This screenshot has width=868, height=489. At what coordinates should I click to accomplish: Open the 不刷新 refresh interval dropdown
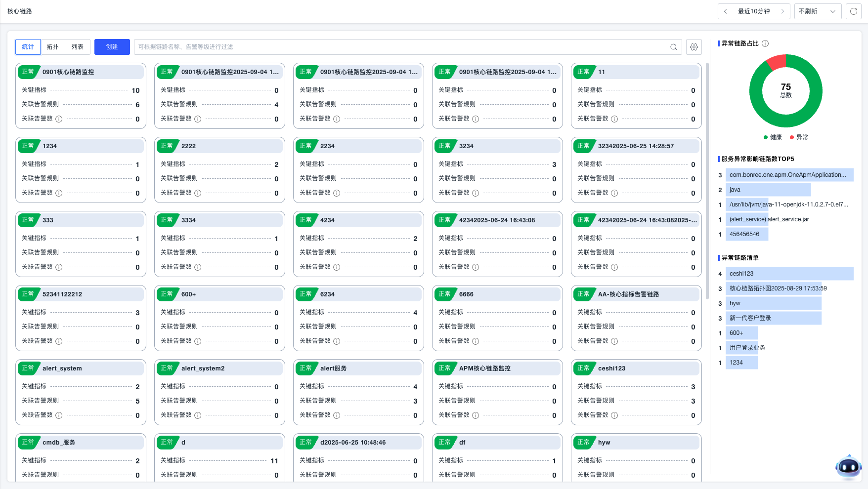pyautogui.click(x=817, y=11)
